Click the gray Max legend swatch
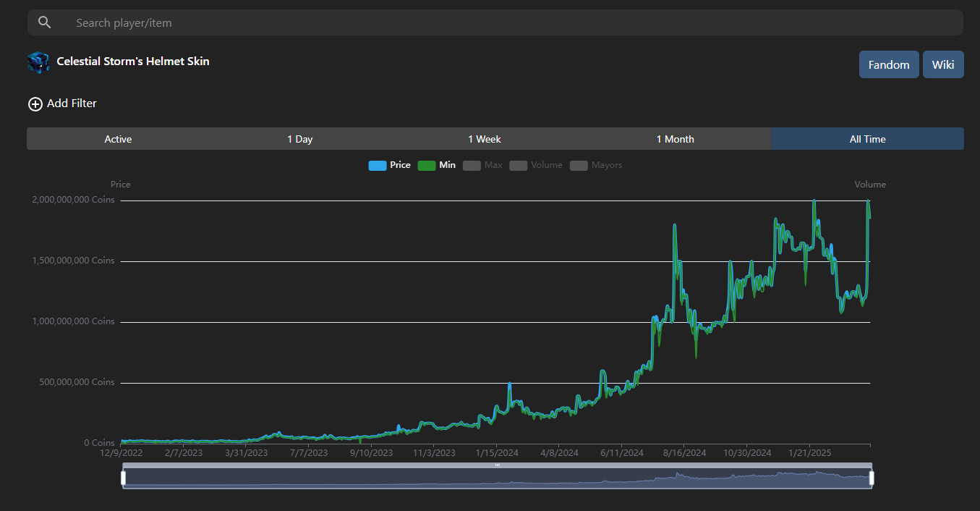 472,166
